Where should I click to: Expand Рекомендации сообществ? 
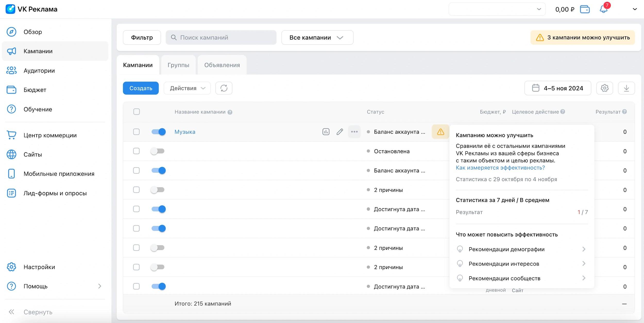pos(522,278)
